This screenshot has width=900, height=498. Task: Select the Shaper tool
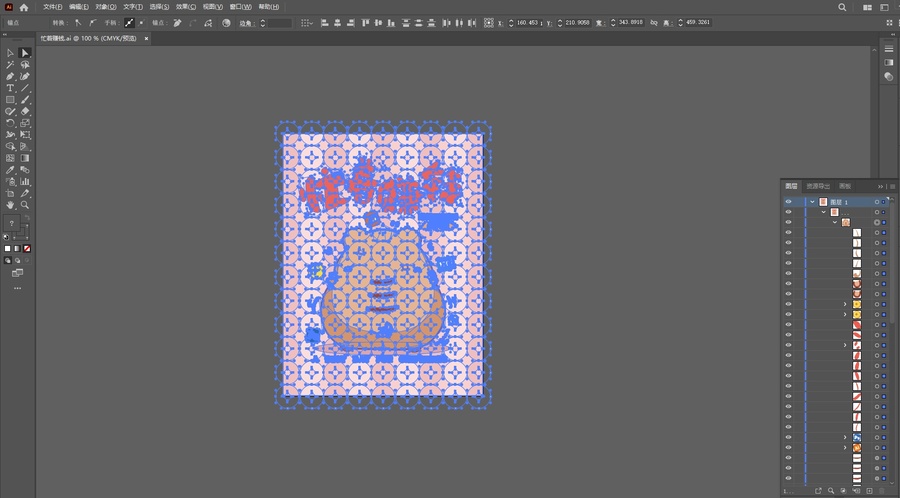click(x=10, y=111)
